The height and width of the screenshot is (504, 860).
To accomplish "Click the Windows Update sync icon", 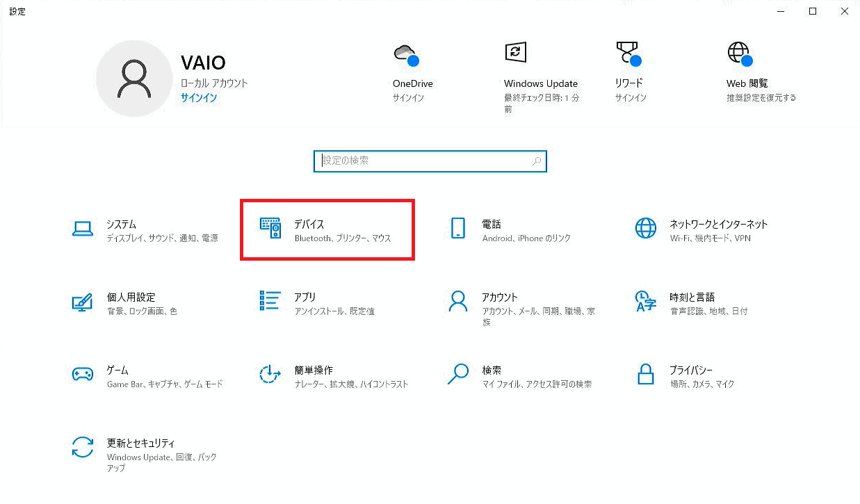I will point(515,52).
